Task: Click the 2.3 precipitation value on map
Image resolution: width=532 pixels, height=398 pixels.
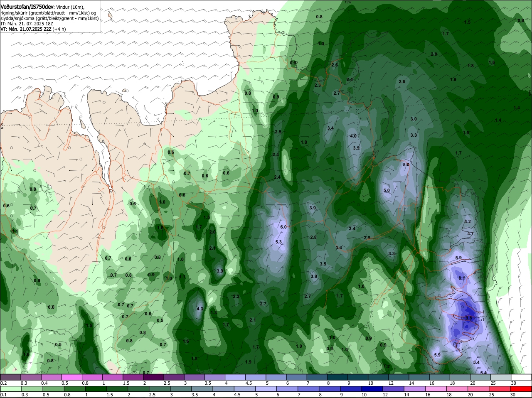Action: [x=318, y=85]
